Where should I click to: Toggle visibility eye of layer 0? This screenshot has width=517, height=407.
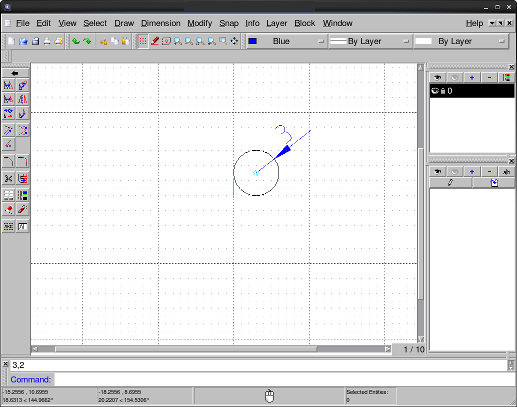pyautogui.click(x=435, y=91)
